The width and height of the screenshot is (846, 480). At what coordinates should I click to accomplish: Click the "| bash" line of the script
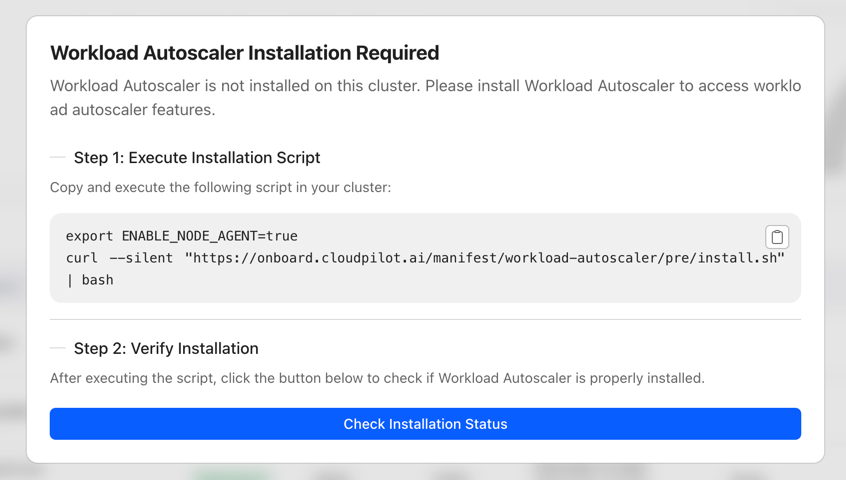90,280
